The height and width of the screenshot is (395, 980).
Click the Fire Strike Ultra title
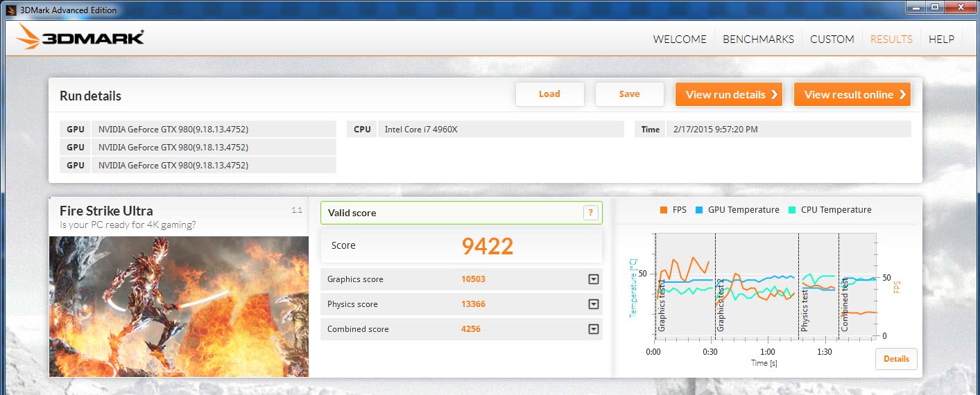pos(106,211)
